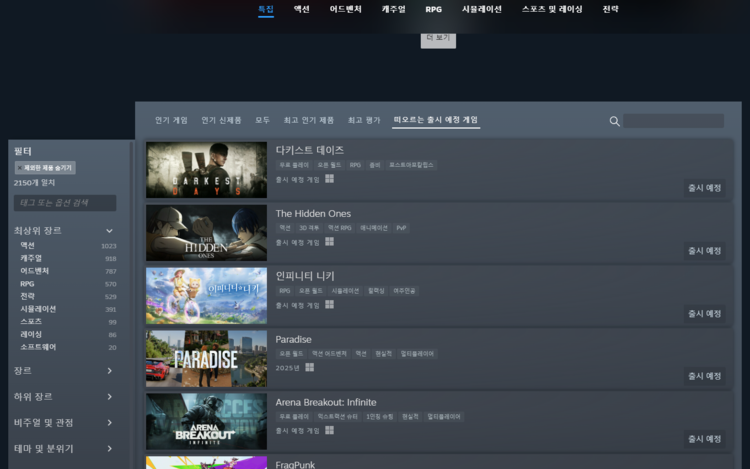
Task: Switch to the 인기 게임 list tab
Action: [x=171, y=120]
